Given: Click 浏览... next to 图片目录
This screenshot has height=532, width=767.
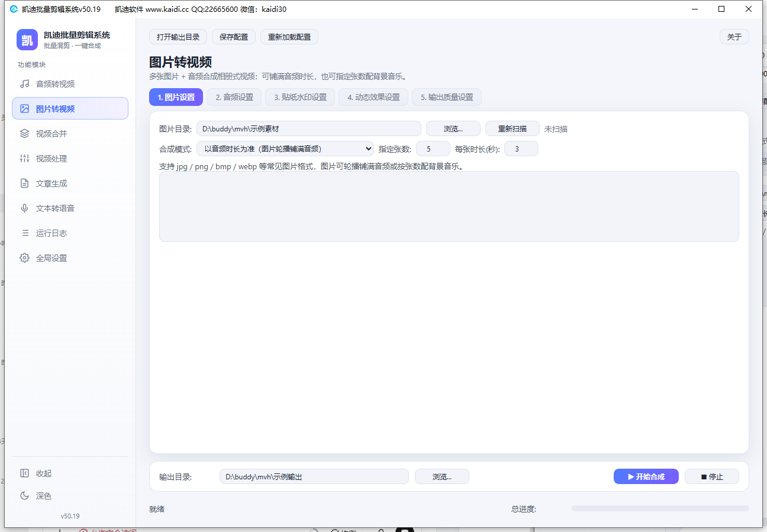Looking at the screenshot, I should [x=453, y=128].
